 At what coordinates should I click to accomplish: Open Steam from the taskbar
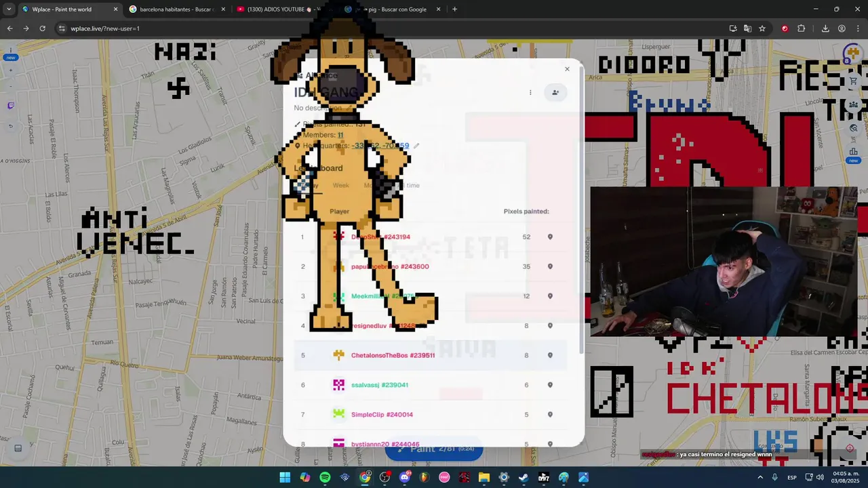pos(524,477)
